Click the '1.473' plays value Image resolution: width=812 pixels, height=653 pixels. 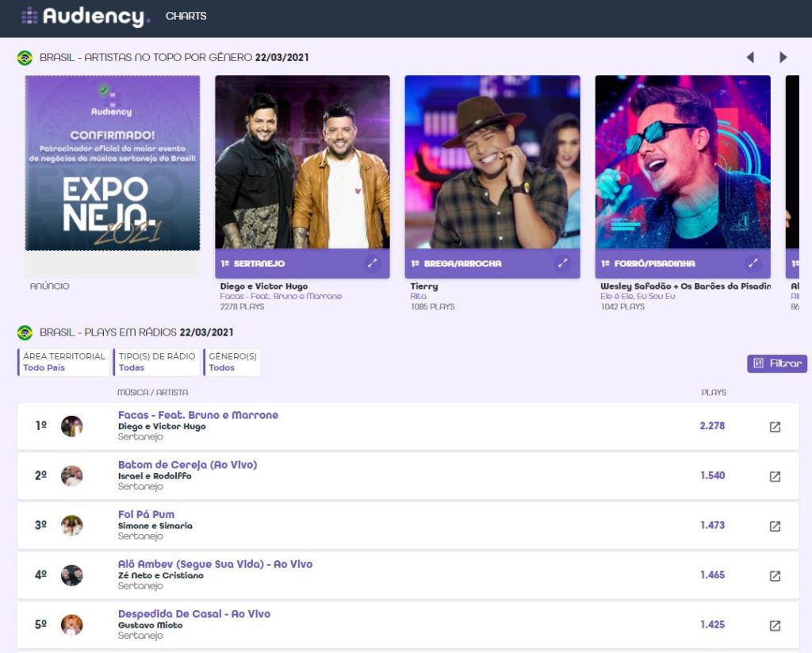[713, 525]
